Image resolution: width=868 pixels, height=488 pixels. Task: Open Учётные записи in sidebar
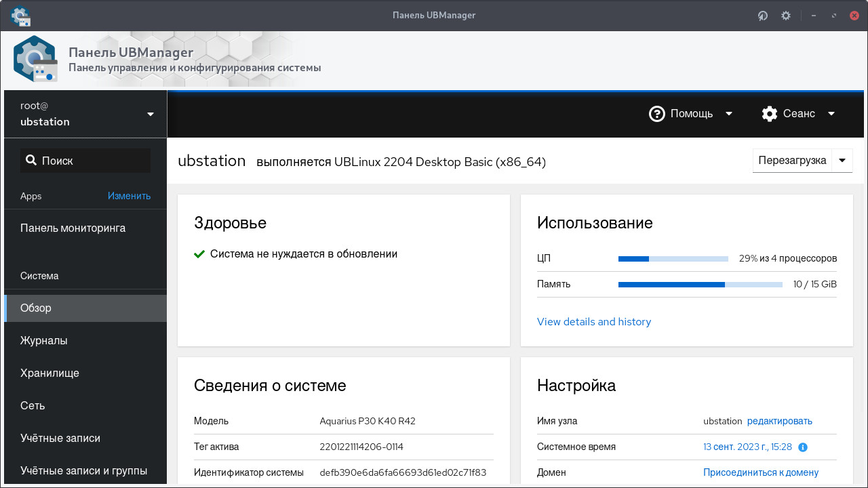85,439
